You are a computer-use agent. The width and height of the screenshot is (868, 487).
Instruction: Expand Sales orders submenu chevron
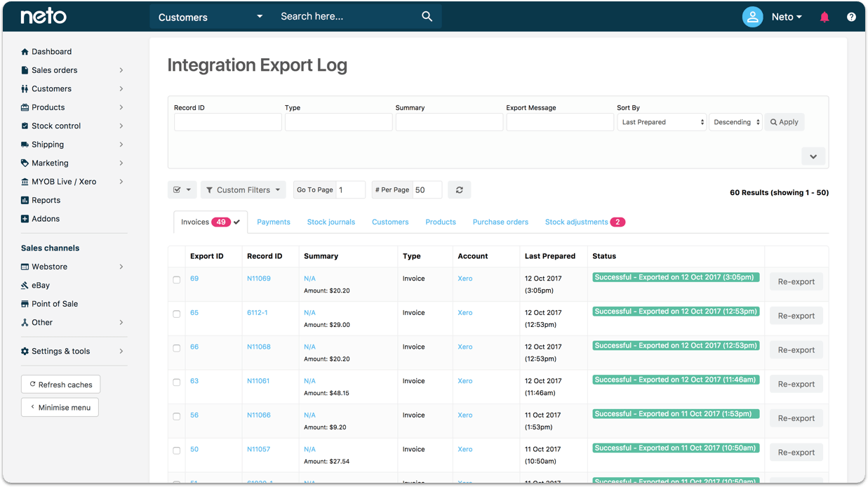coord(121,70)
